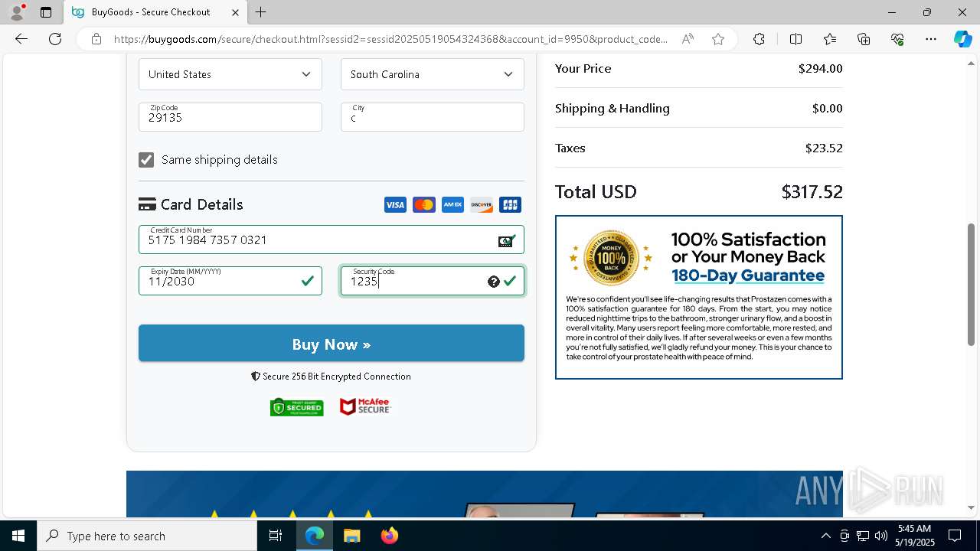This screenshot has height=551, width=980.
Task: Click the Visa card logo
Action: click(395, 205)
